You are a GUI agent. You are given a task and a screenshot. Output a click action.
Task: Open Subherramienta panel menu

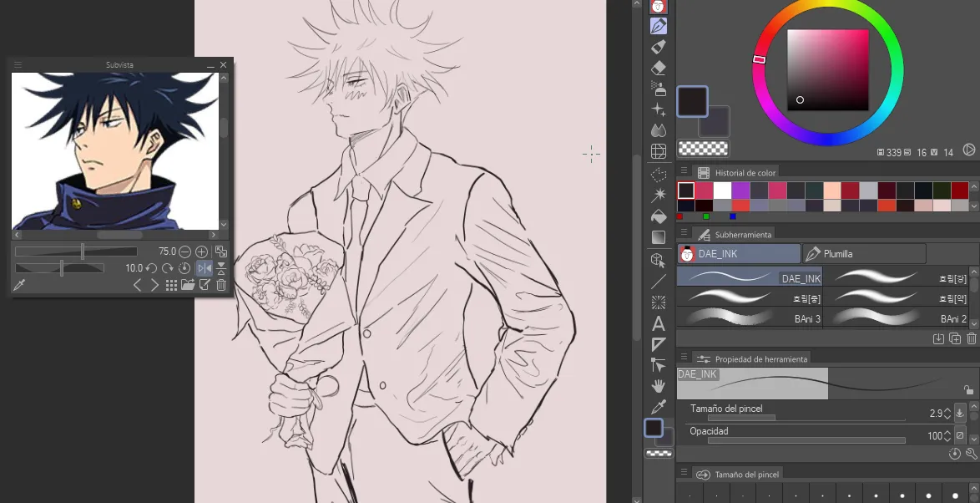pyautogui.click(x=684, y=232)
